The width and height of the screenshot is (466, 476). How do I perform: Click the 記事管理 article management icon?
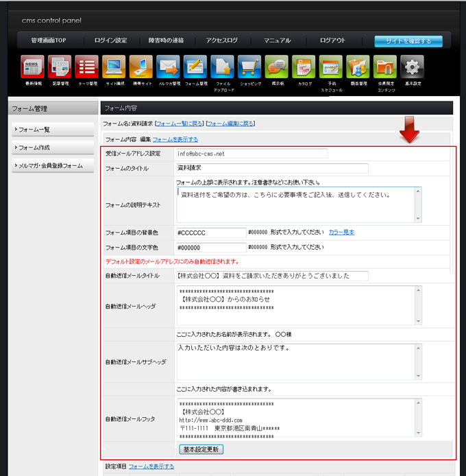click(x=60, y=67)
